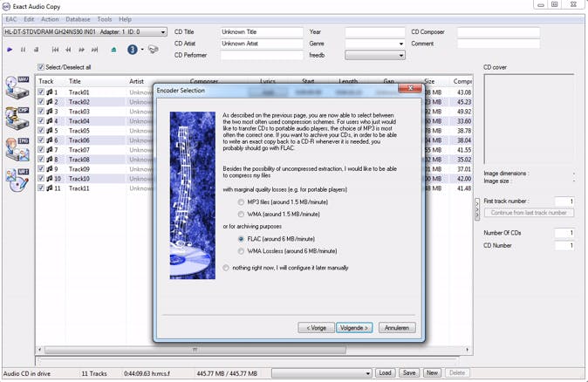This screenshot has width=588, height=382.
Task: Select the WMA around 1.5 MB/minute option
Action: 241,214
